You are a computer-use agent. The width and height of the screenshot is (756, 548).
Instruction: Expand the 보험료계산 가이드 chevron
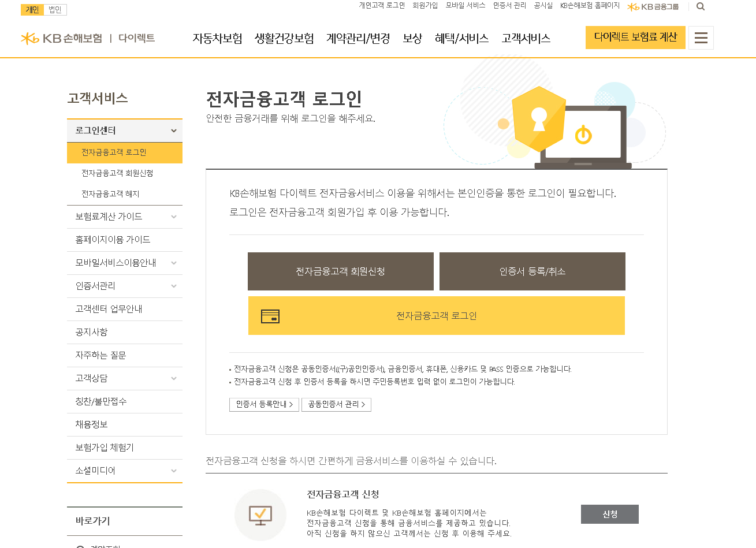pos(174,217)
